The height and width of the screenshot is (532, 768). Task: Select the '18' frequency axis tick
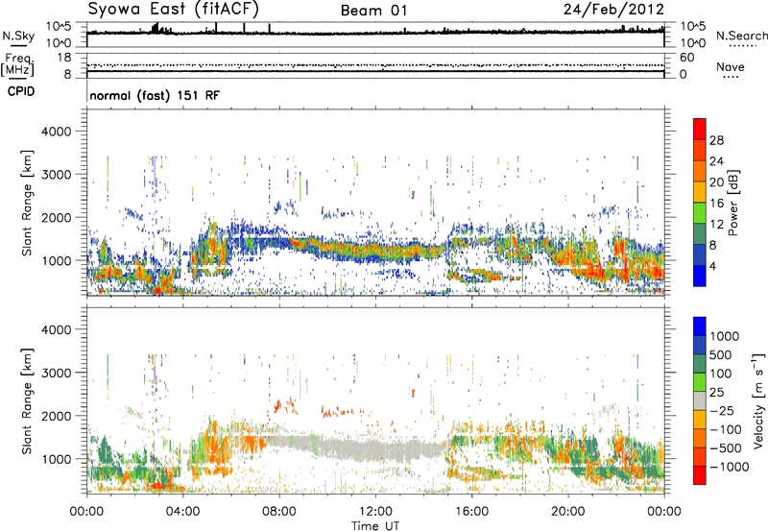(x=64, y=58)
